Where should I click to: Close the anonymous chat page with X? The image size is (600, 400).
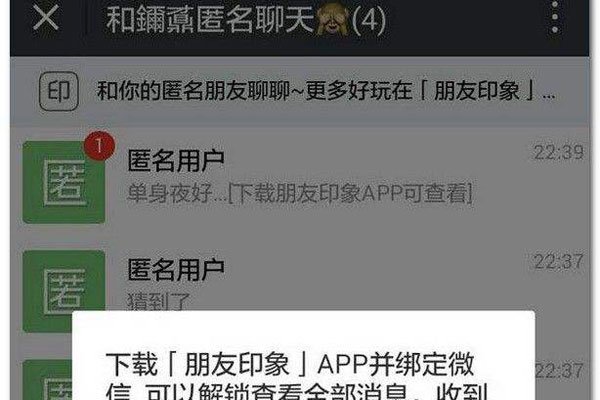pos(46,17)
